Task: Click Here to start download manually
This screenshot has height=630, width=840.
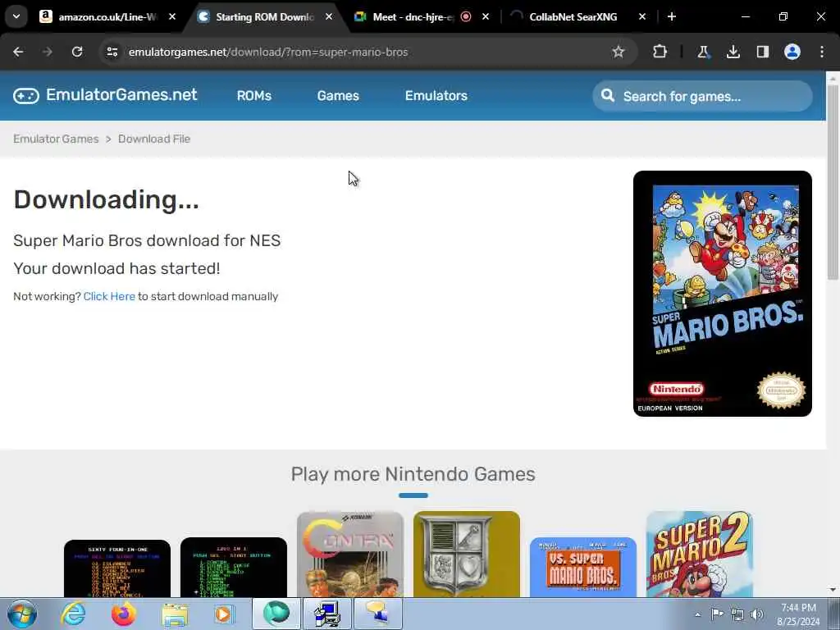Action: coord(109,296)
